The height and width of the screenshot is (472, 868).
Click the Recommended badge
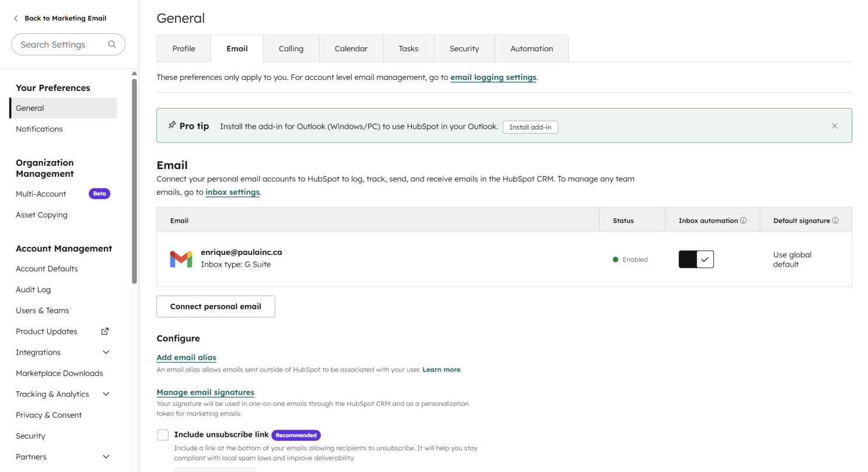[x=296, y=435]
